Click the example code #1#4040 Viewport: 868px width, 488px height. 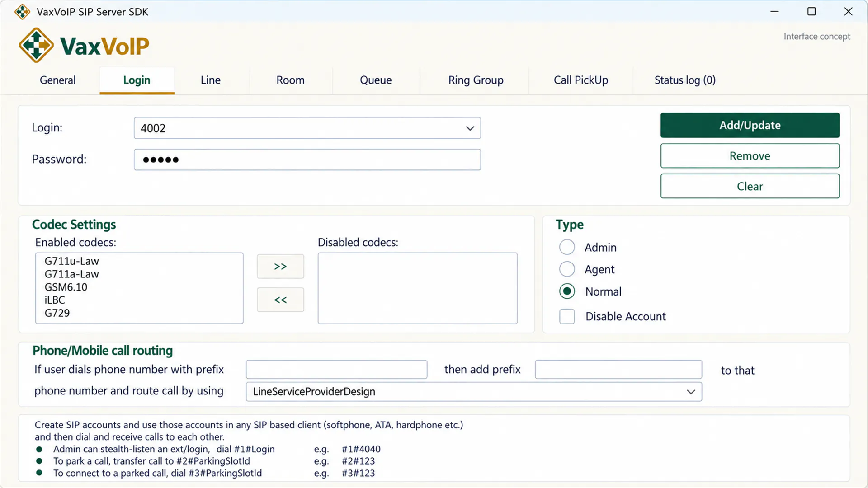coord(361,449)
